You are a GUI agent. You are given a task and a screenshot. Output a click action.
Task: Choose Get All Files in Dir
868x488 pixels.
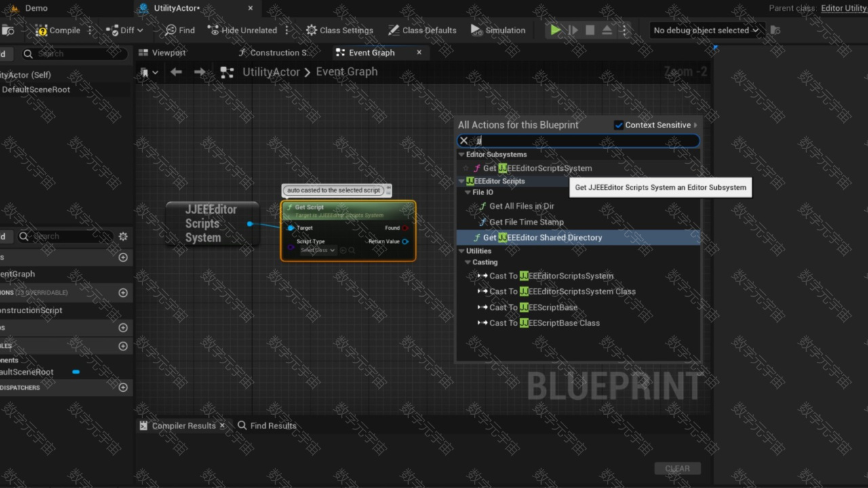coord(521,206)
